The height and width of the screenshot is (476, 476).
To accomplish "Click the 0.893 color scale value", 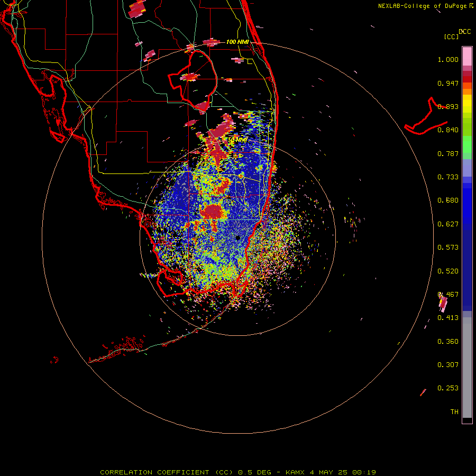I will (448, 106).
